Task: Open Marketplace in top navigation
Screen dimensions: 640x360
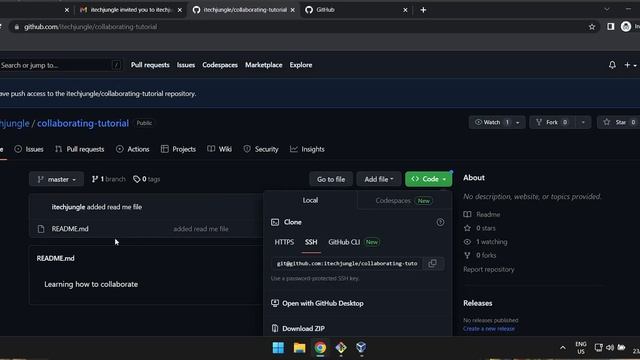Action: 264,65
